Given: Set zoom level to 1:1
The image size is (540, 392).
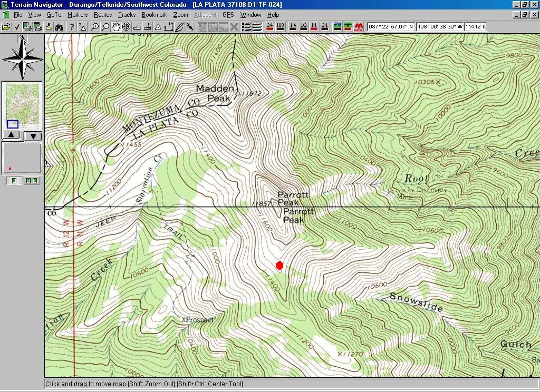Looking at the screenshot, I should pyautogui.click(x=314, y=27).
